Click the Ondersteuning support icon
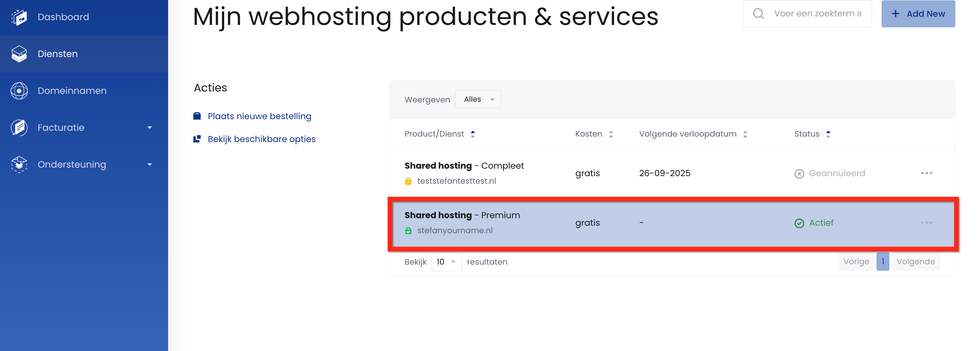 tap(19, 165)
